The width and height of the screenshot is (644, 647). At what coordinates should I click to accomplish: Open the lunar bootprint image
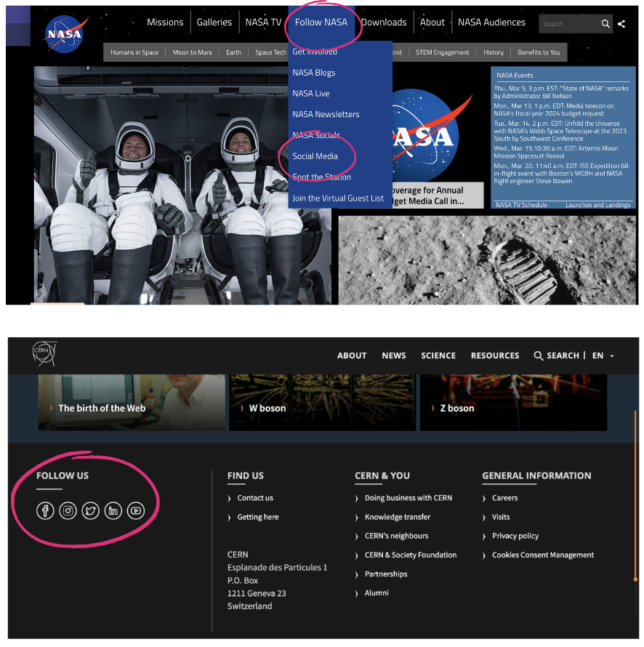(x=487, y=260)
